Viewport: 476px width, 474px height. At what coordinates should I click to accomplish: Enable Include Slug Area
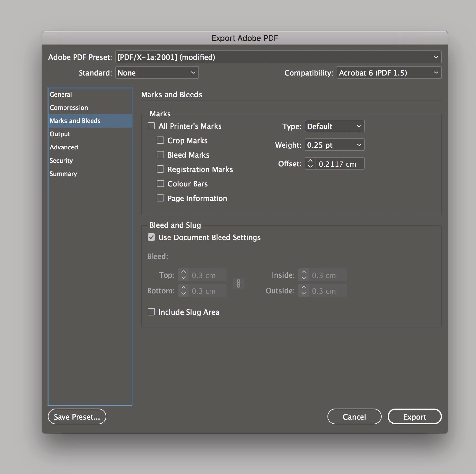151,312
